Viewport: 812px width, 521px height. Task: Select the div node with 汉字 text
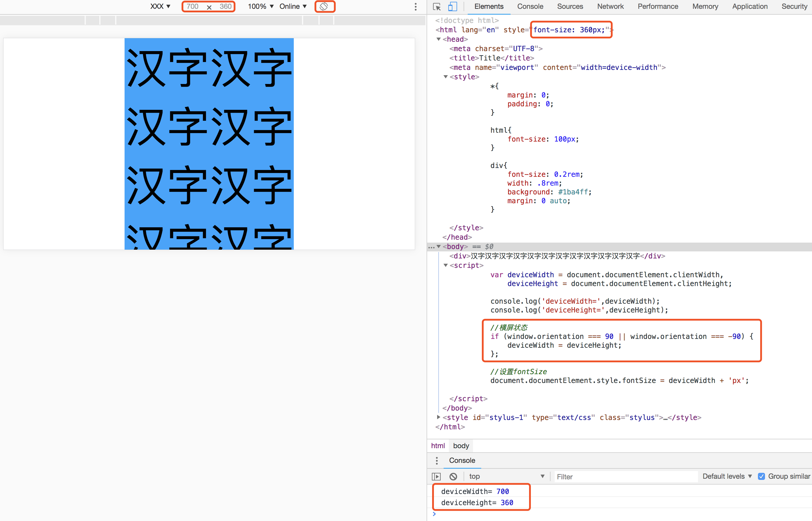pos(557,256)
